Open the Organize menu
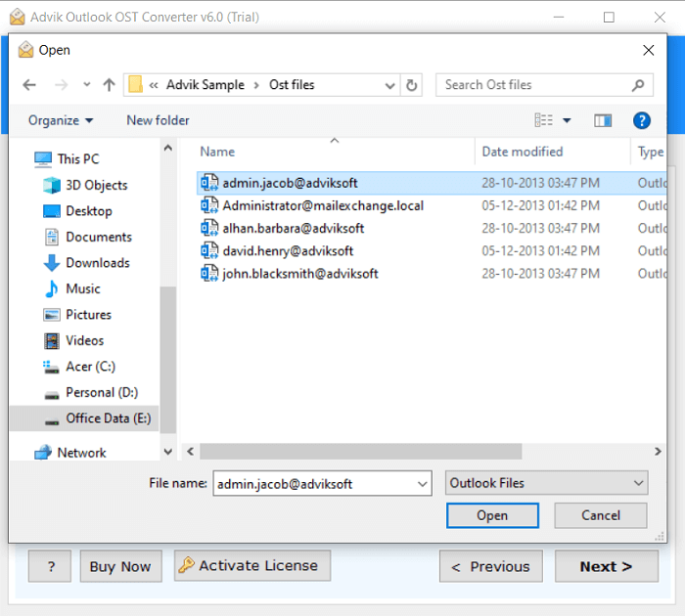This screenshot has height=616, width=685. click(61, 120)
